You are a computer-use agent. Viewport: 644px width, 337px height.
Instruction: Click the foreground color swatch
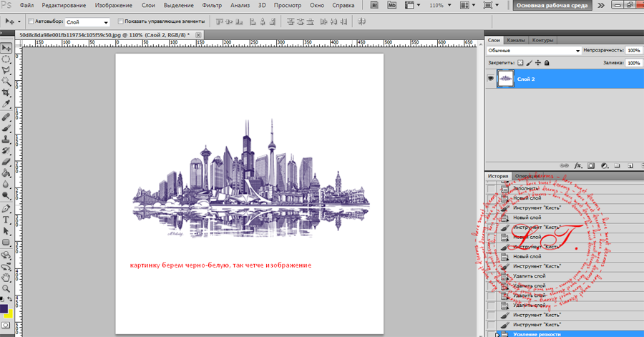4,308
